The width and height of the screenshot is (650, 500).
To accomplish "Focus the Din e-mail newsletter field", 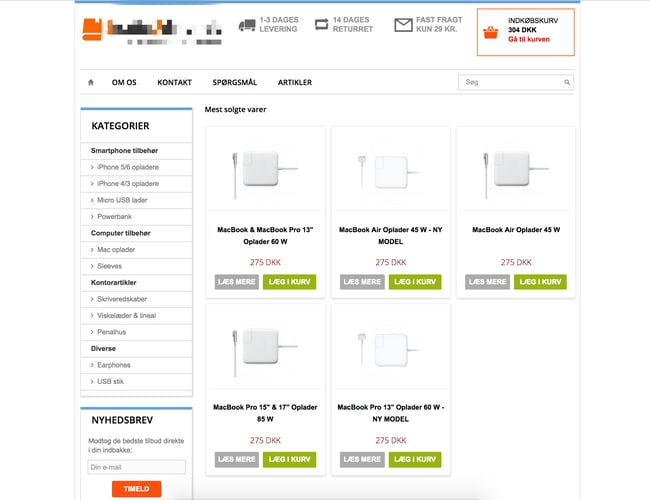I will tap(136, 467).
